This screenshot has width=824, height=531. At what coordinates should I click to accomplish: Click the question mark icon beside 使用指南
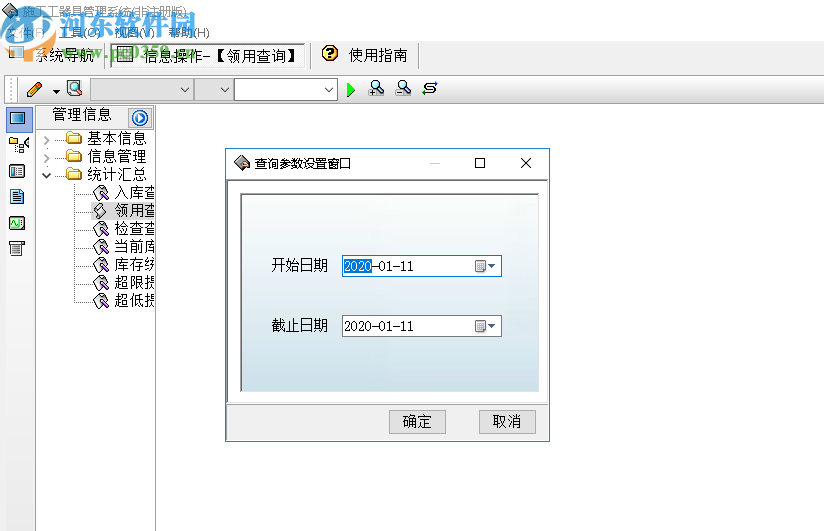click(330, 53)
